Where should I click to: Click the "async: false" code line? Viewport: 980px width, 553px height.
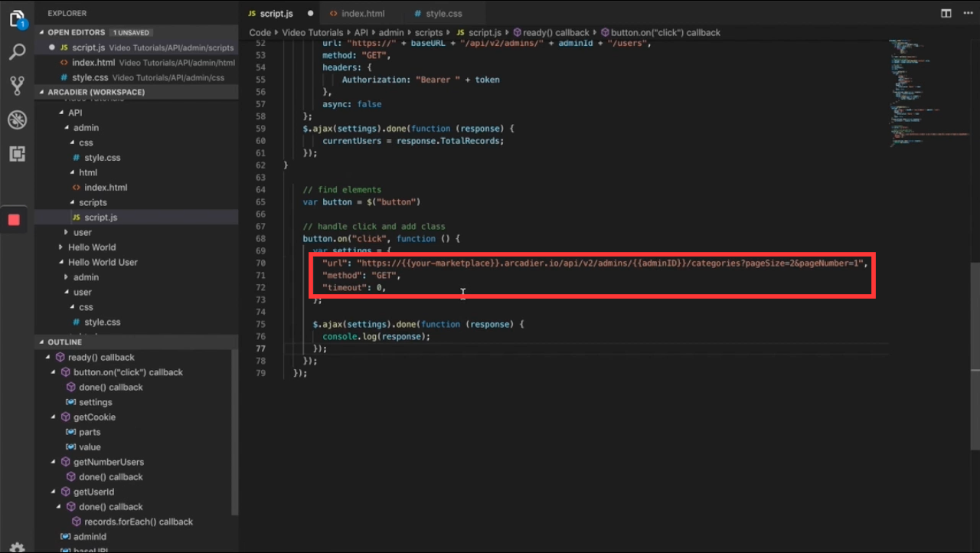[351, 104]
